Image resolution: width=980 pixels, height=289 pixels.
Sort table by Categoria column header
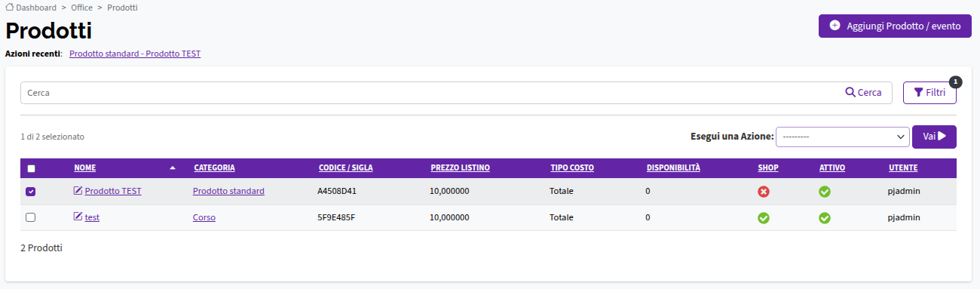tap(214, 168)
